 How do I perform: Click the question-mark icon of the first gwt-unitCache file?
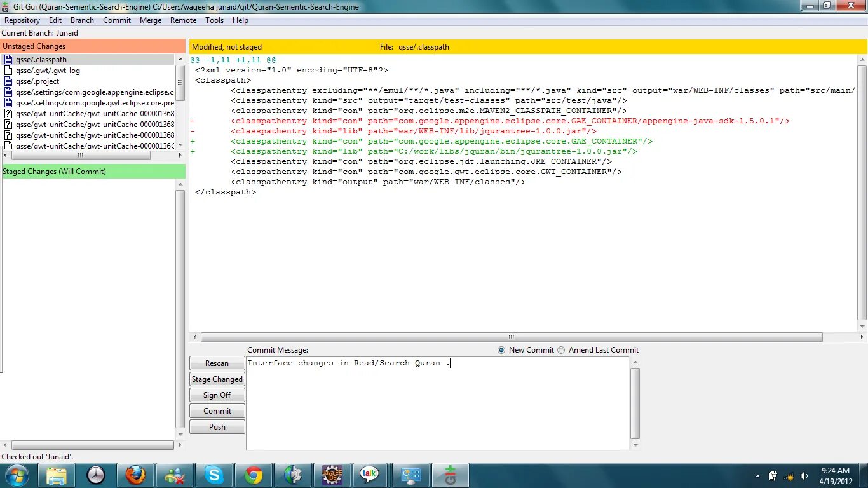click(8, 114)
